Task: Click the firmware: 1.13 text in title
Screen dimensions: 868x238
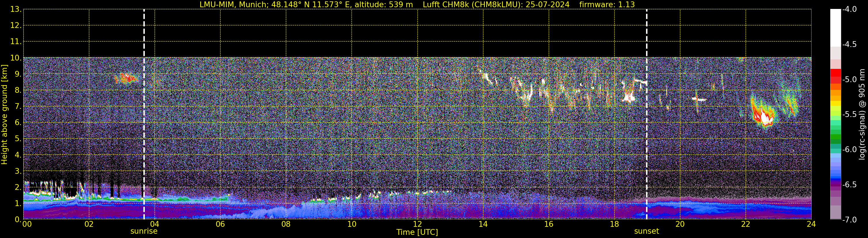Action: [x=607, y=4]
